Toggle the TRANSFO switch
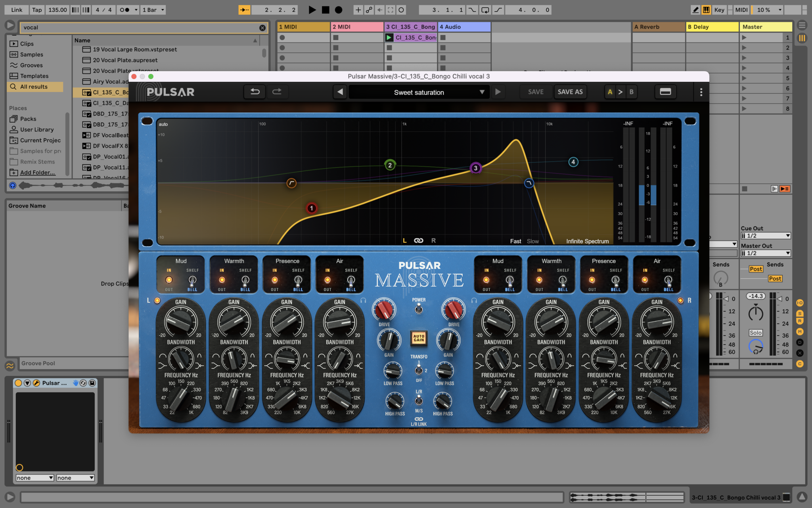Image resolution: width=812 pixels, height=508 pixels. 419,370
